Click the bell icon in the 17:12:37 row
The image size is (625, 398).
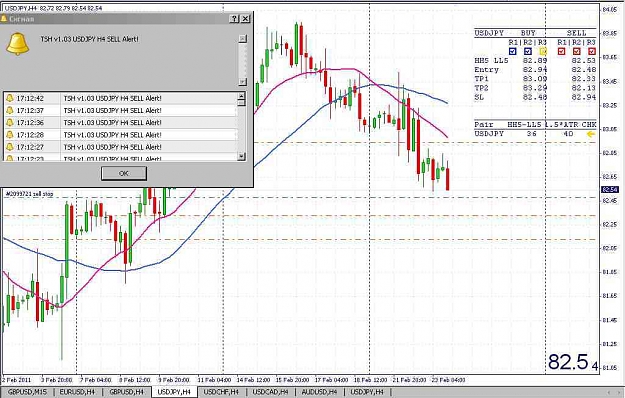(x=10, y=110)
